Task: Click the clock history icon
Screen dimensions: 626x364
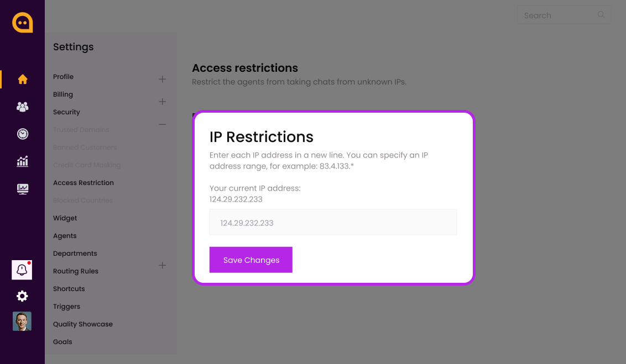Action: coord(23,134)
